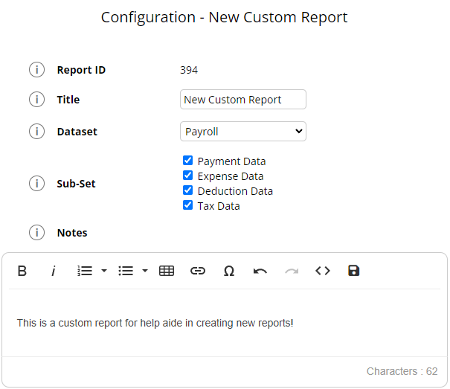The height and width of the screenshot is (389, 450).
Task: Undo the last edit
Action: click(x=260, y=271)
